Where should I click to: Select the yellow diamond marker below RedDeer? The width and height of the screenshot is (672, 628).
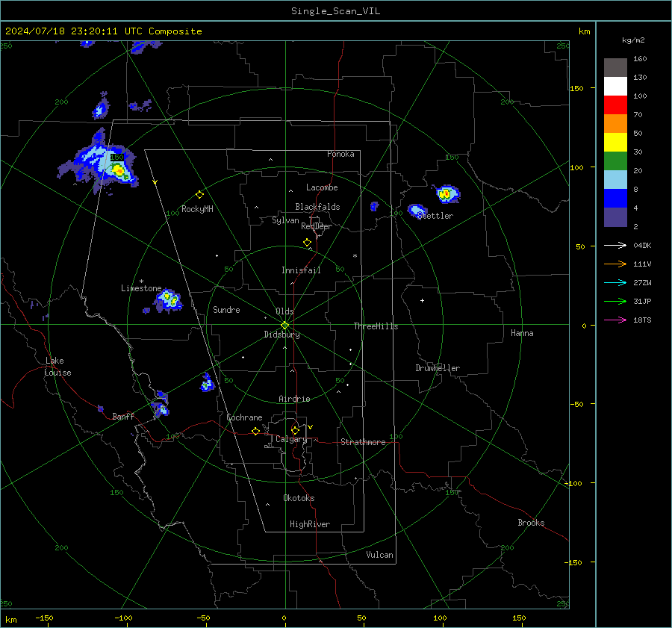[x=307, y=243]
